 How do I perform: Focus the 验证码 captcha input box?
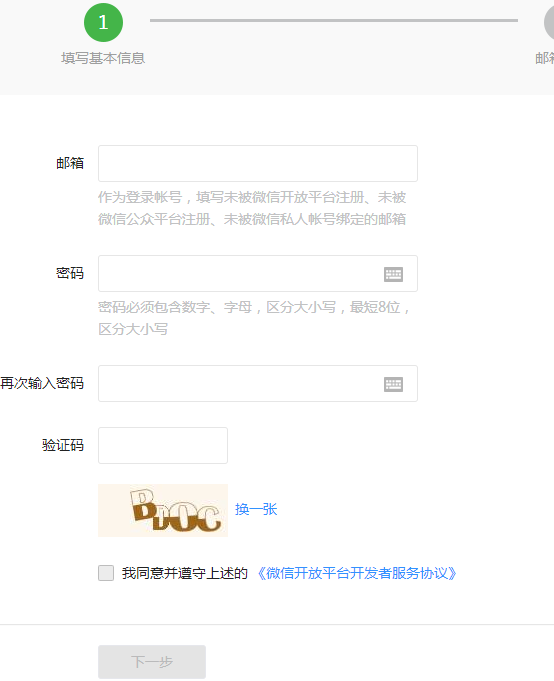tap(163, 446)
